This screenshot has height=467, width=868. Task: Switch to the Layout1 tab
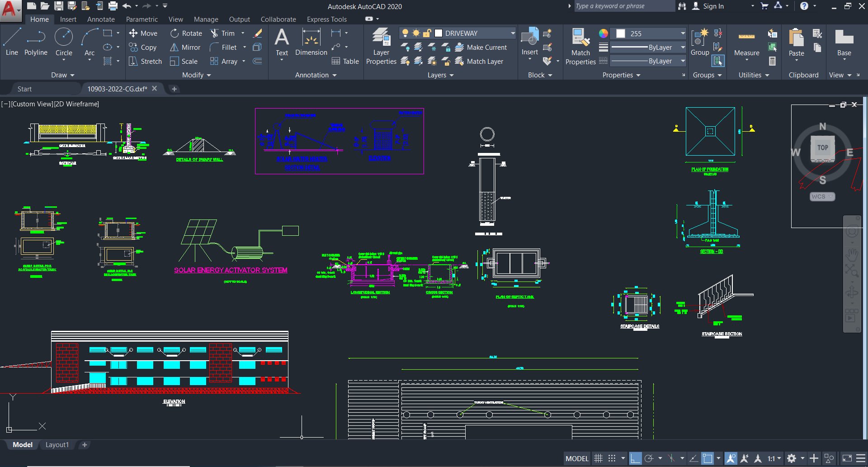point(57,444)
